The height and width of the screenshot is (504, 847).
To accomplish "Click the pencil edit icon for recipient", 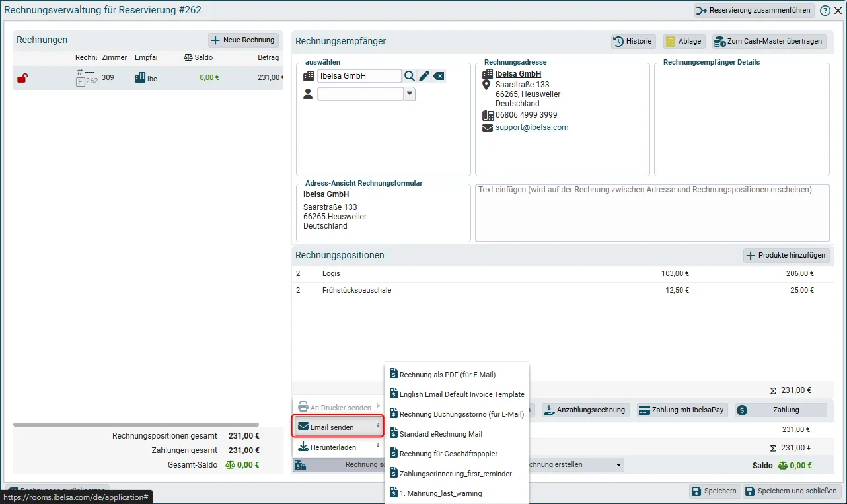I will [424, 76].
